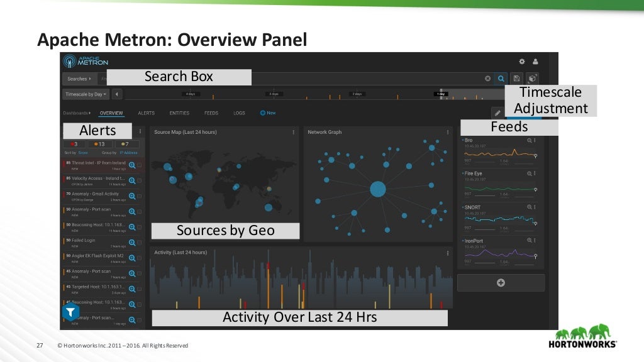This screenshot has height=362, width=644.
Task: Open the Timescale by Day dropdown
Action: [x=86, y=94]
